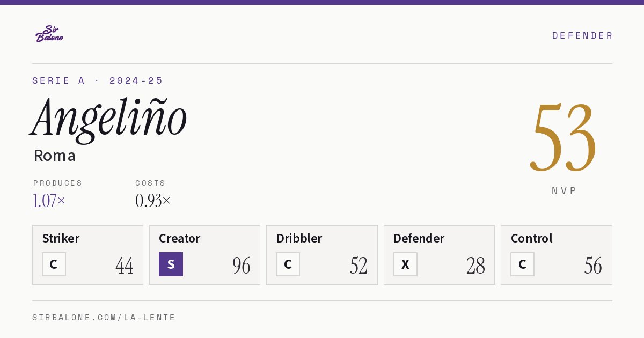The height and width of the screenshot is (338, 644).
Task: Open the Dribbler stat card
Action: pyautogui.click(x=322, y=255)
